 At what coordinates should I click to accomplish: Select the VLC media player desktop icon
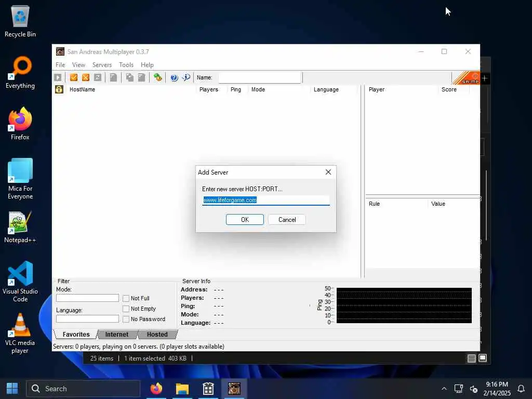point(20,334)
